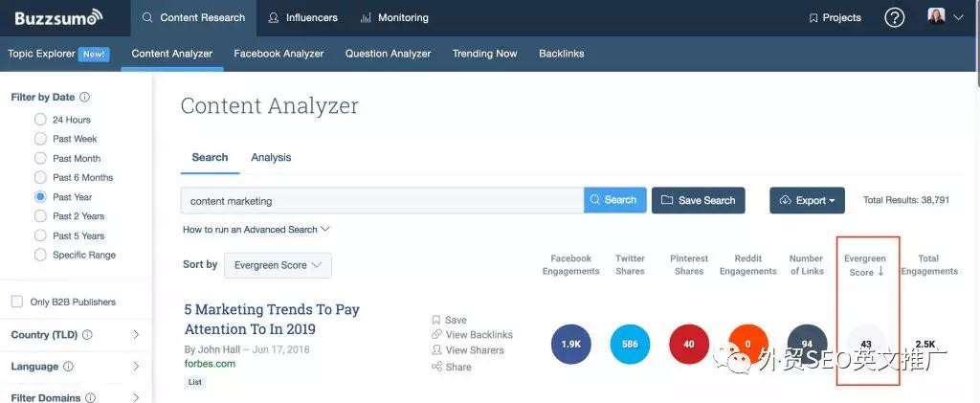Click the Number of Links column header

(x=806, y=265)
